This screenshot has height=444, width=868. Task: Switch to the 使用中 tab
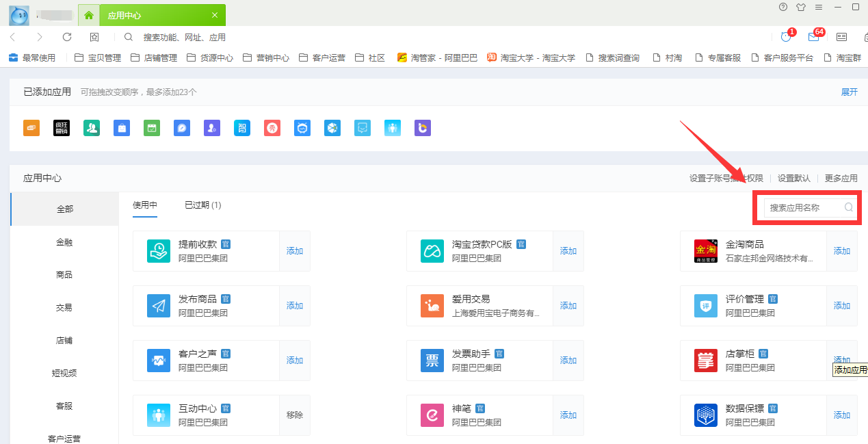[145, 205]
